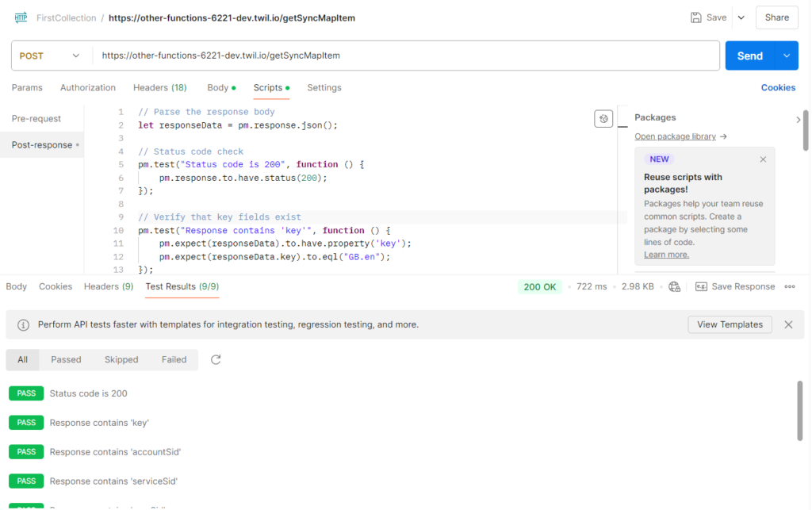Select the Response contains 'key' result
812x510 pixels.
point(99,423)
